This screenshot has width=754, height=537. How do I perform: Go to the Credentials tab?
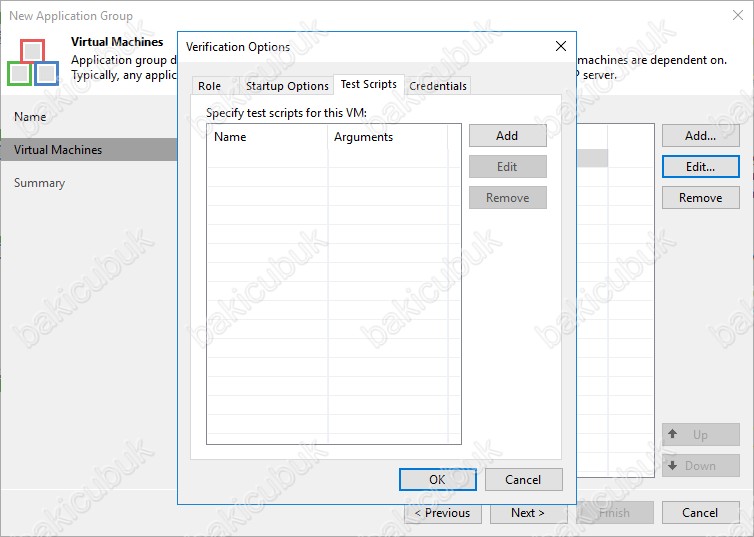point(438,86)
